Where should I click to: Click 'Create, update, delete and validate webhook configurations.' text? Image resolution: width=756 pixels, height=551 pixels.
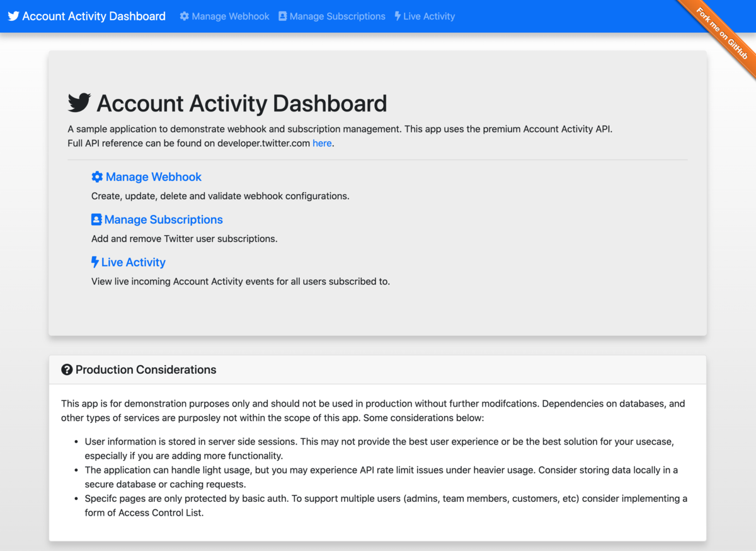220,196
